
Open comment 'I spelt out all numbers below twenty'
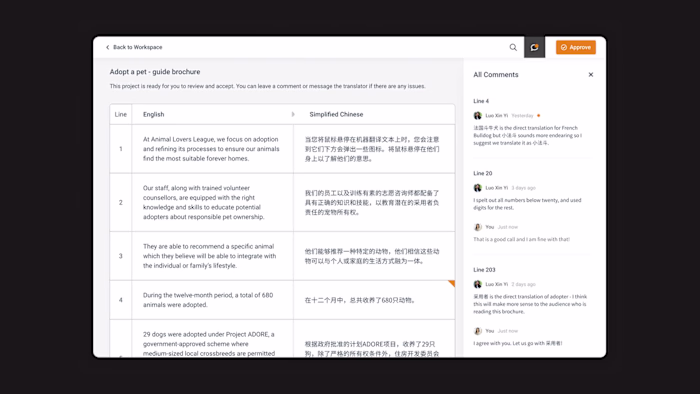coord(527,204)
